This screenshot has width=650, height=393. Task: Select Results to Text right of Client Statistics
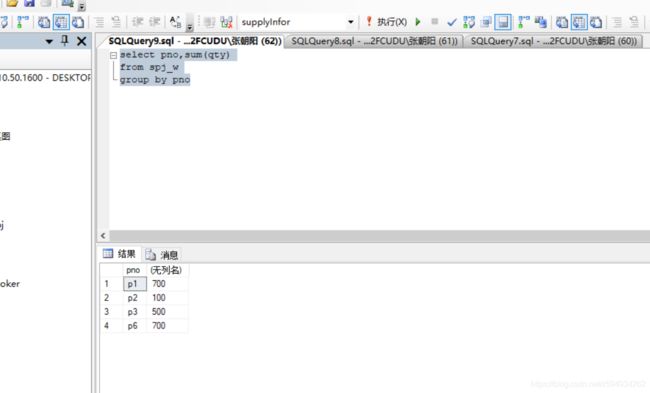[x=562, y=22]
